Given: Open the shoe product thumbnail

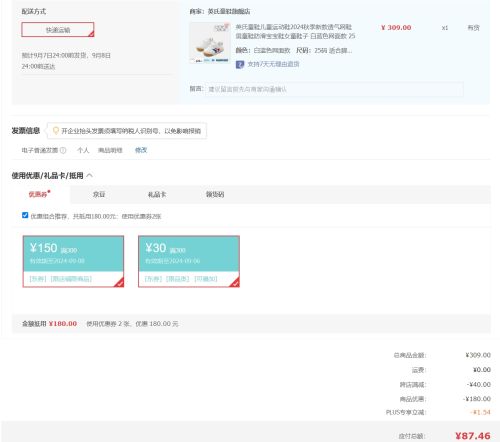Looking at the screenshot, I should (x=210, y=43).
